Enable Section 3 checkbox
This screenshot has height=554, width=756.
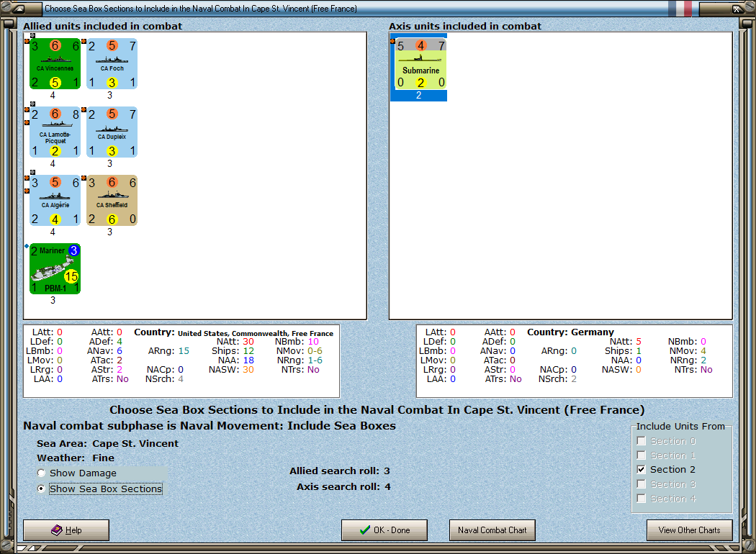click(642, 484)
